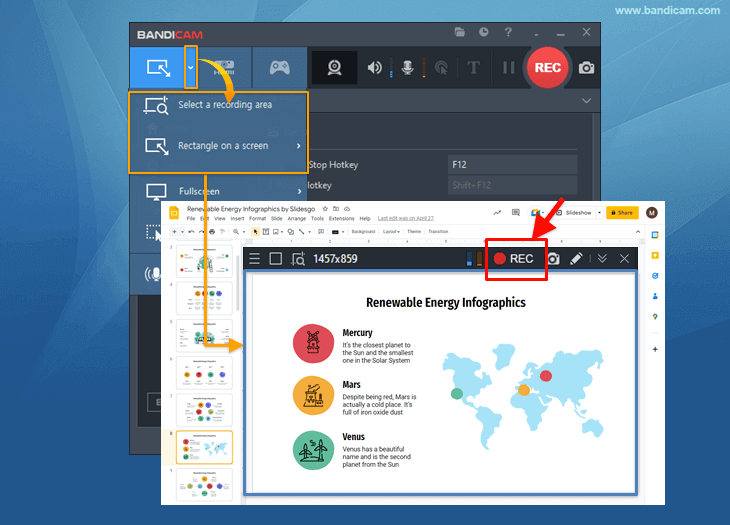Click the Background button
The width and height of the screenshot is (730, 525).
click(363, 232)
